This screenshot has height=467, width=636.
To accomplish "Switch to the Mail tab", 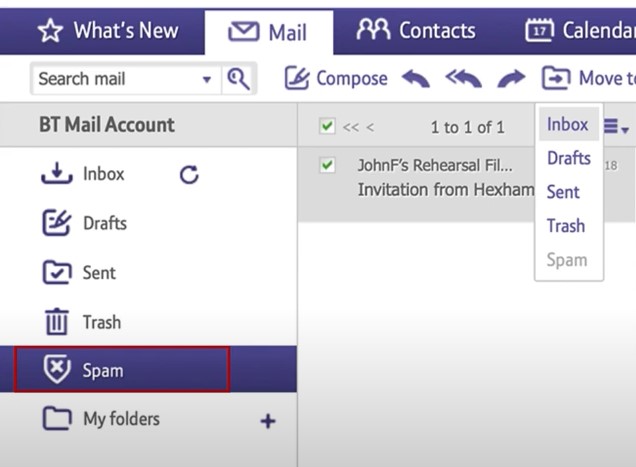I will click(x=269, y=32).
